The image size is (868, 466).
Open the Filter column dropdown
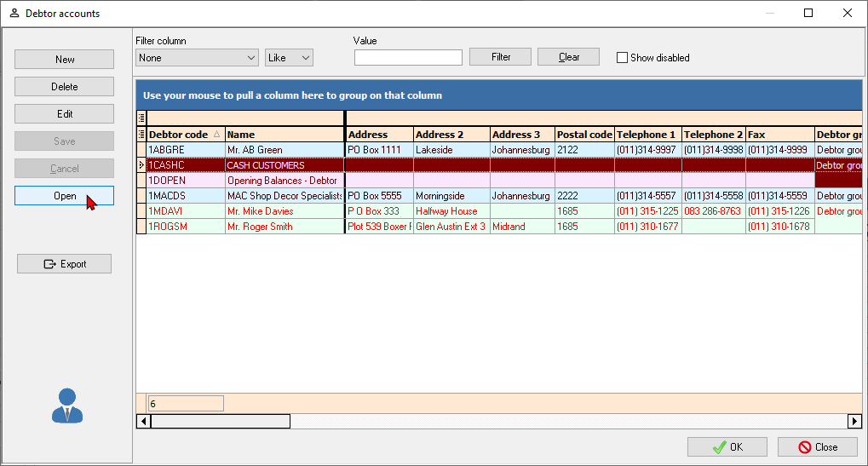click(197, 58)
